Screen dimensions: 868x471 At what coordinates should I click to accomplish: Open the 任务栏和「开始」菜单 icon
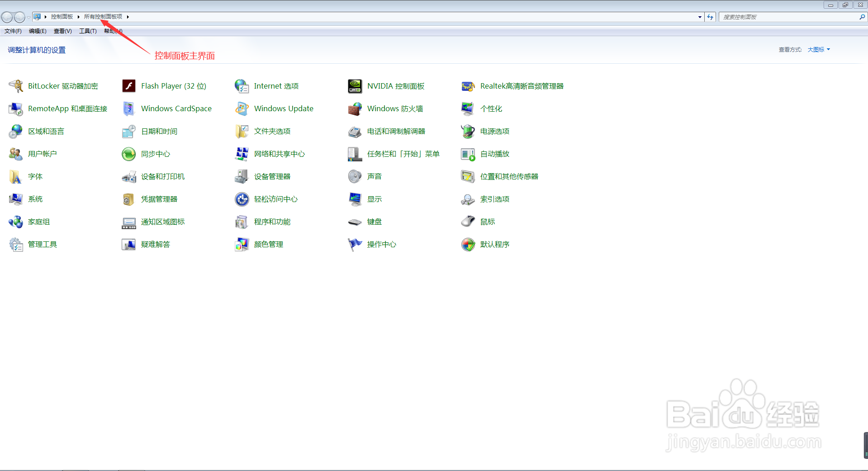coord(355,154)
